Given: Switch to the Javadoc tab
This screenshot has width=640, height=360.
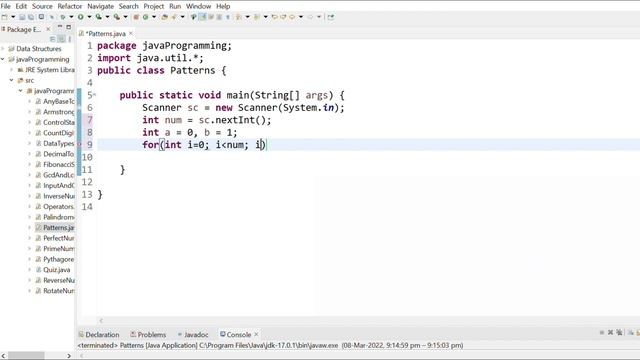Looking at the screenshot, I should (193, 334).
